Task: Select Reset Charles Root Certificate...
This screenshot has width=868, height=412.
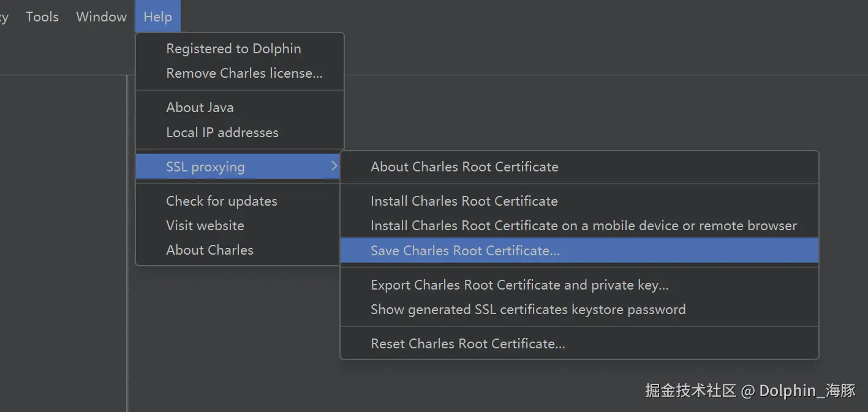Action: pyautogui.click(x=579, y=343)
